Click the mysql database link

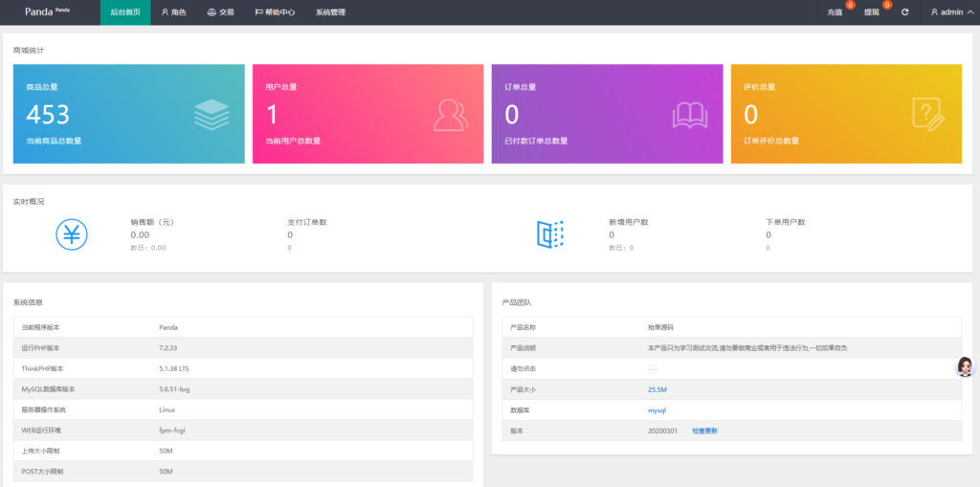point(657,410)
